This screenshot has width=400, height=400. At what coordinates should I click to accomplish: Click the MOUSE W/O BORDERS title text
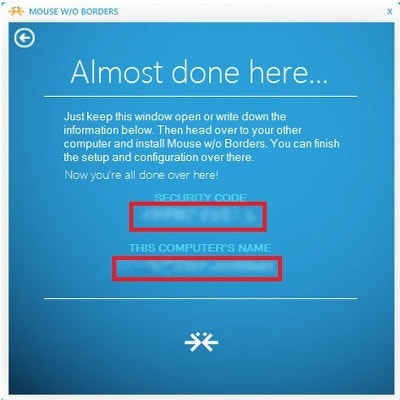(74, 11)
